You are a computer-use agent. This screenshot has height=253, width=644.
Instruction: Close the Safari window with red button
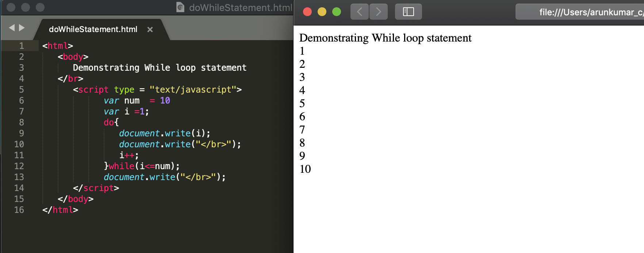307,12
